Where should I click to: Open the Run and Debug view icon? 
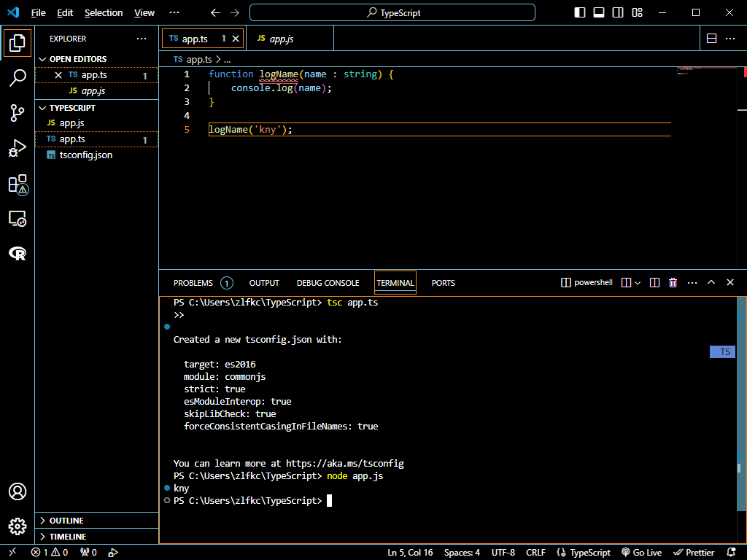click(18, 148)
